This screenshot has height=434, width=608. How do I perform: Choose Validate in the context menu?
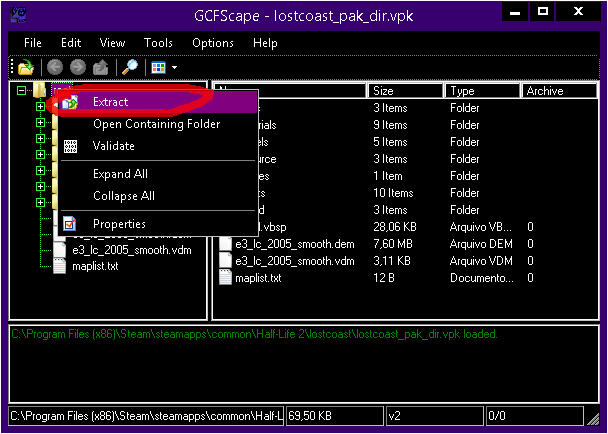click(x=158, y=146)
